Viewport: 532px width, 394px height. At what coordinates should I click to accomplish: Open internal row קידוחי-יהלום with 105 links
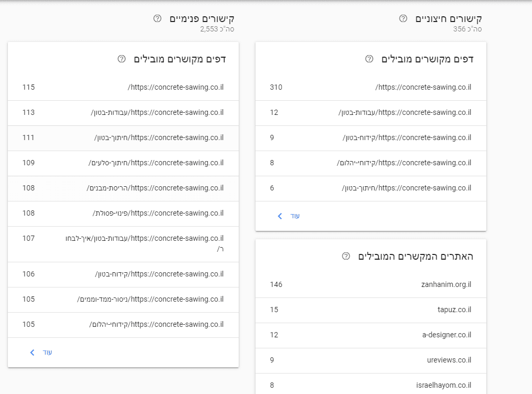click(123, 325)
